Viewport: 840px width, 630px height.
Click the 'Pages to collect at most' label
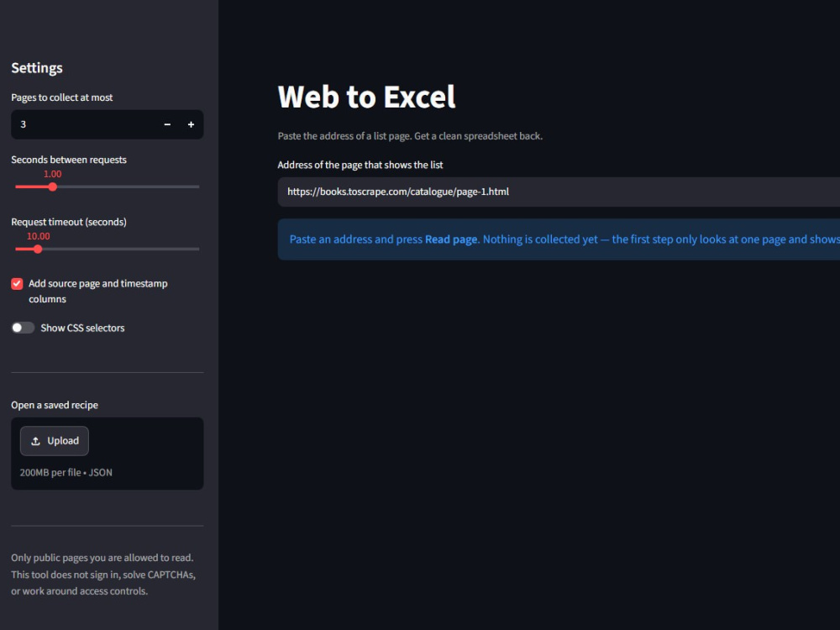click(x=62, y=97)
